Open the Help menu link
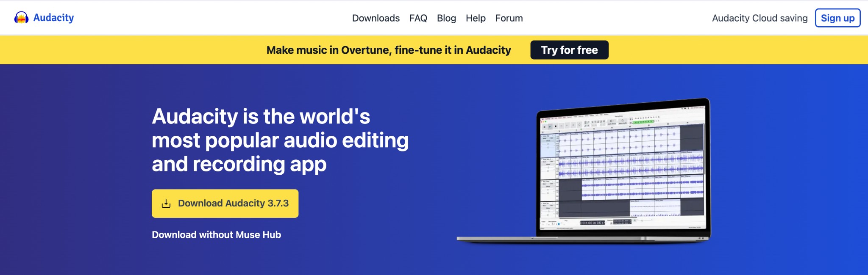Image resolution: width=868 pixels, height=275 pixels. 476,18
